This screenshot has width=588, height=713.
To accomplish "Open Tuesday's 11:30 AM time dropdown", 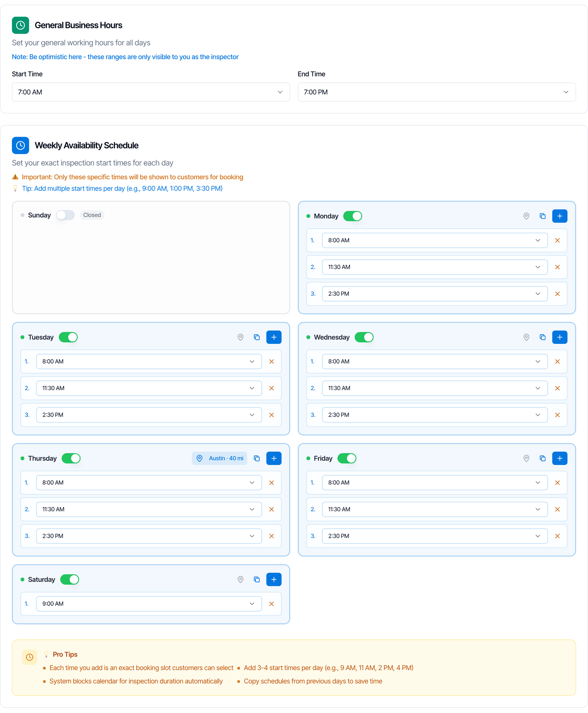I will point(149,388).
